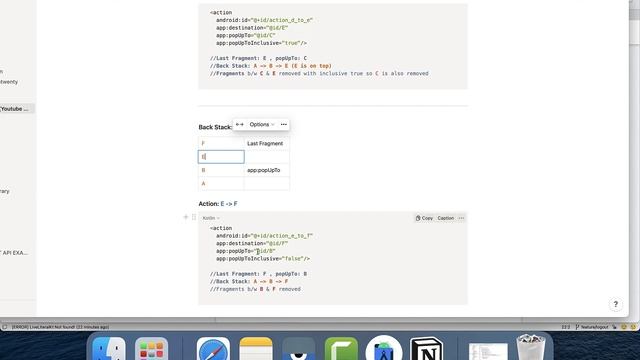Add a Caption to the code block

pyautogui.click(x=446, y=218)
